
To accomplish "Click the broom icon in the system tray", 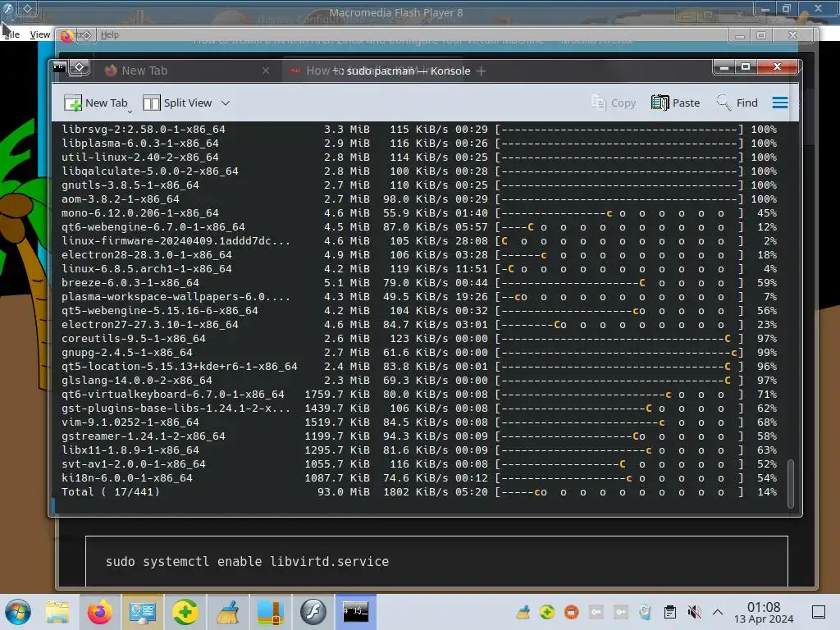I will [523, 612].
